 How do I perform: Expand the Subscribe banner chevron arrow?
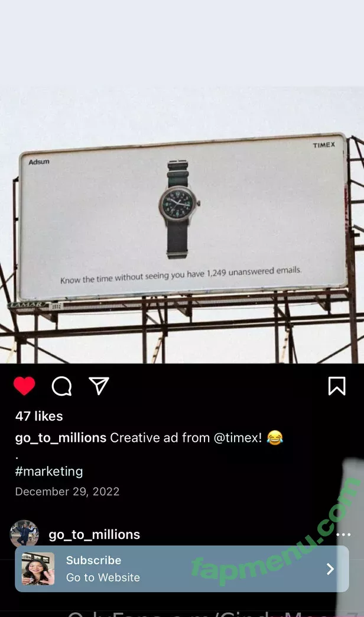(330, 569)
